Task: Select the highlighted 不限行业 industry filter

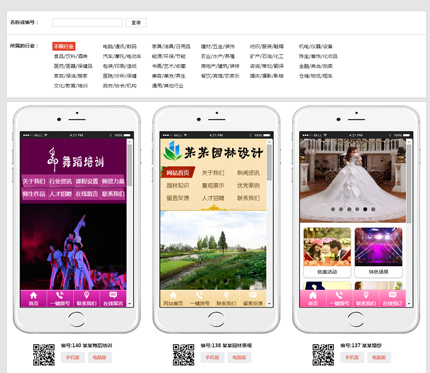Action: click(64, 46)
